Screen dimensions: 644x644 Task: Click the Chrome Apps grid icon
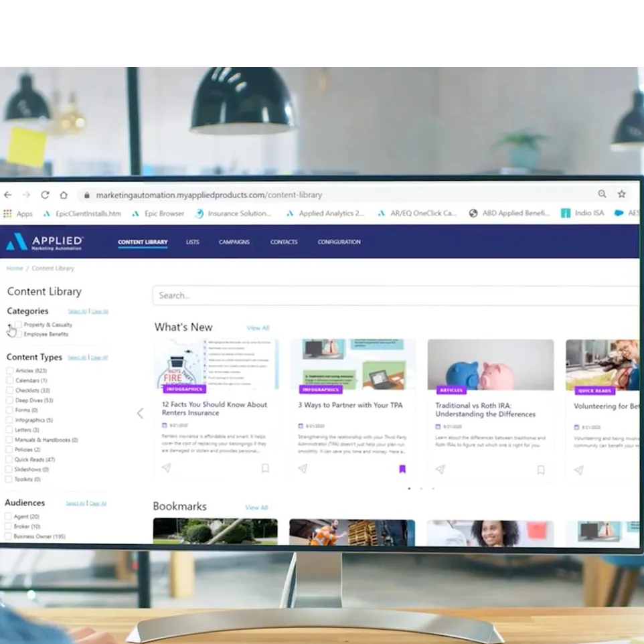click(7, 213)
